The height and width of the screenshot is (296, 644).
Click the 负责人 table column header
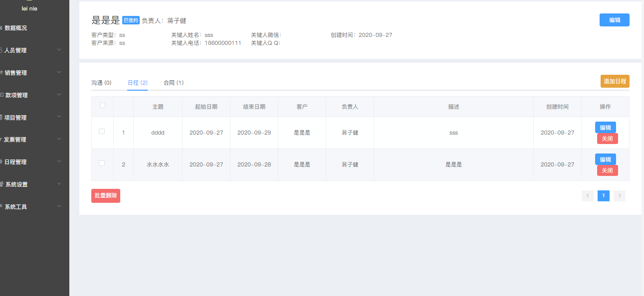(350, 107)
